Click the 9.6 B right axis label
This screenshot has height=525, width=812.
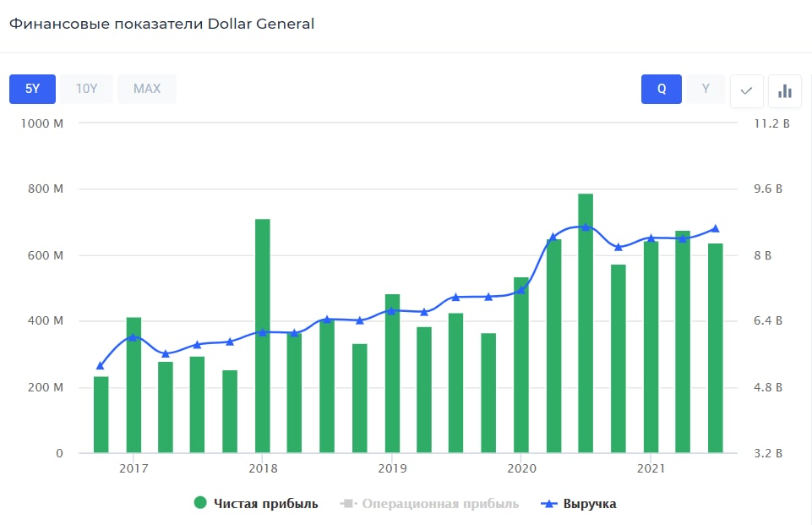point(768,189)
